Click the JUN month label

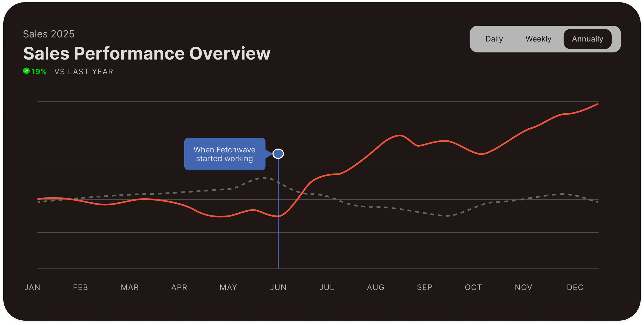tap(278, 287)
